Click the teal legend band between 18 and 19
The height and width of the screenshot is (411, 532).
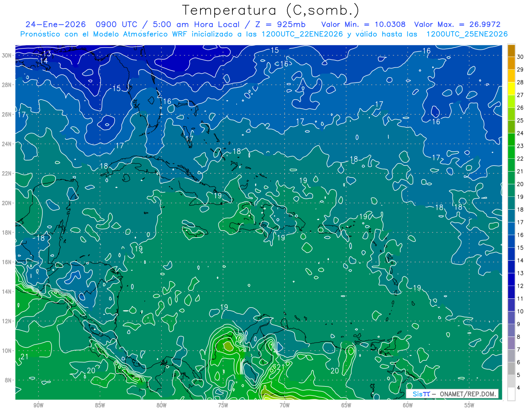click(x=512, y=203)
